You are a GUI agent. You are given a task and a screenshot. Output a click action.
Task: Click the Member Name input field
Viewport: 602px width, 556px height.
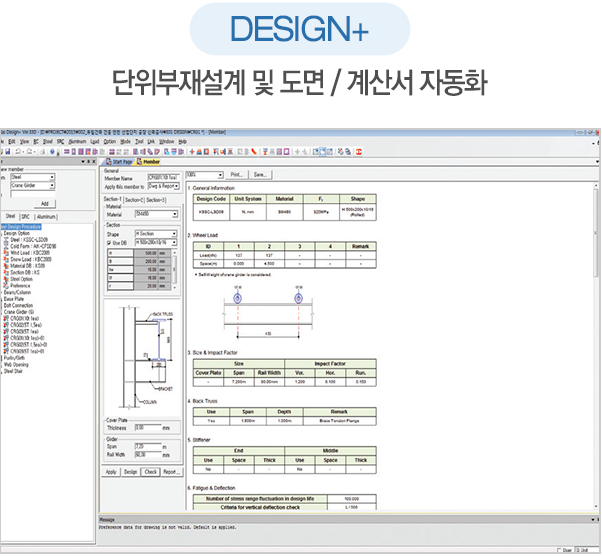click(163, 178)
